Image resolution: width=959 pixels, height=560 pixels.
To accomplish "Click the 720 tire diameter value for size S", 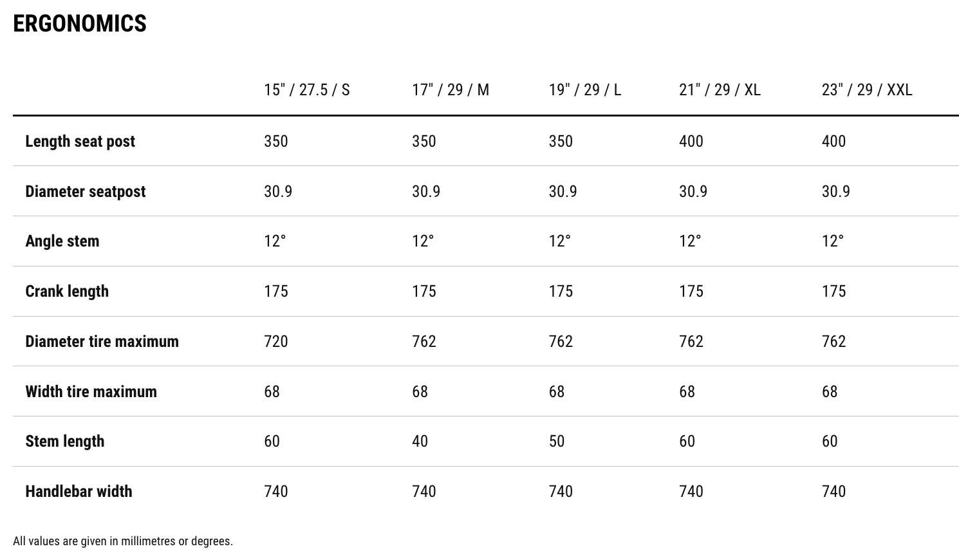I will 275,342.
